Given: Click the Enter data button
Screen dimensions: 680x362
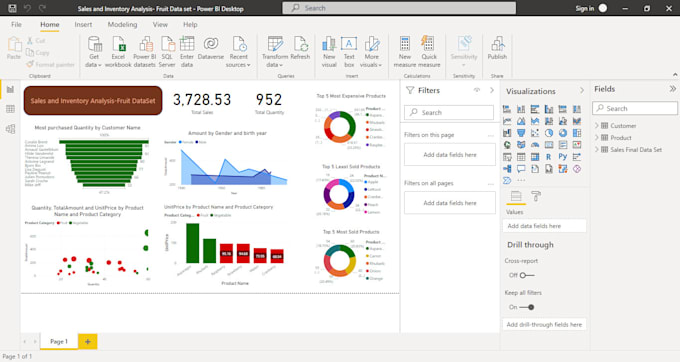Looking at the screenshot, I should [x=187, y=52].
